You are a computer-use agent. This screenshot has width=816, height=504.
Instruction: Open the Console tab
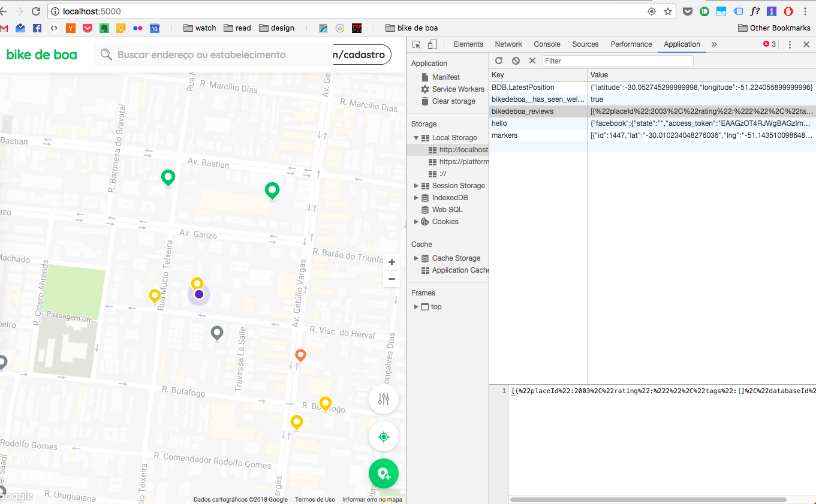point(547,44)
